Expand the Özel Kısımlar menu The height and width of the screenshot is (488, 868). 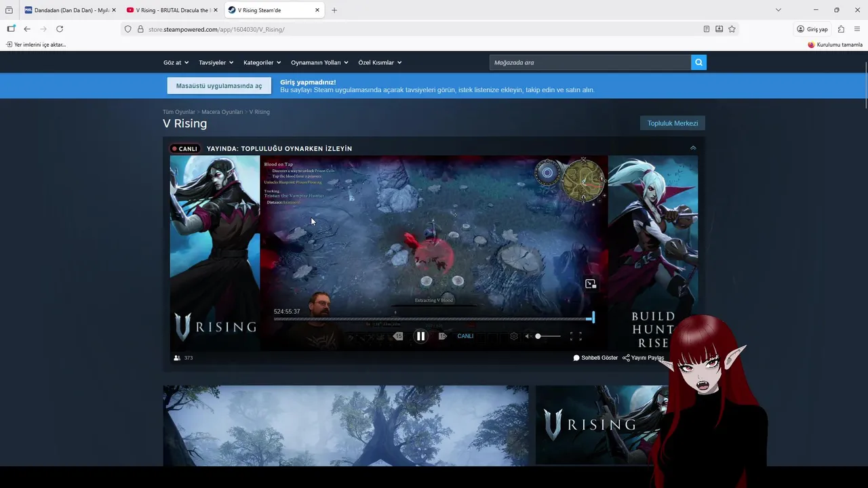click(380, 62)
